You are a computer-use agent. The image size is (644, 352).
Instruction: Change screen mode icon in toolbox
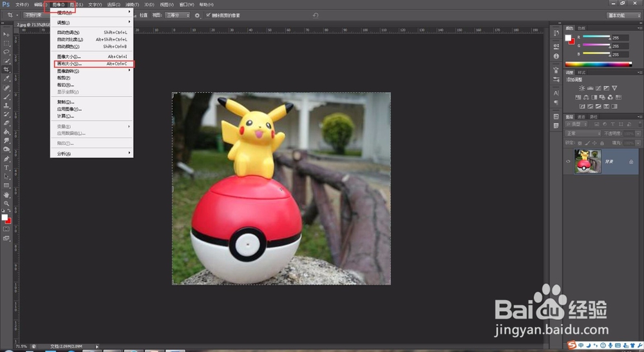pyautogui.click(x=6, y=238)
